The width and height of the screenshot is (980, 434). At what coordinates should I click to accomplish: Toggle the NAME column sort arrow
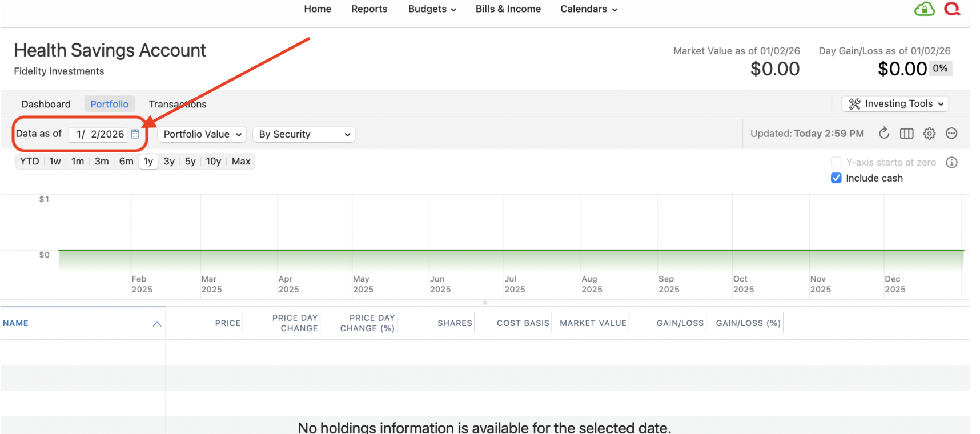coord(157,324)
